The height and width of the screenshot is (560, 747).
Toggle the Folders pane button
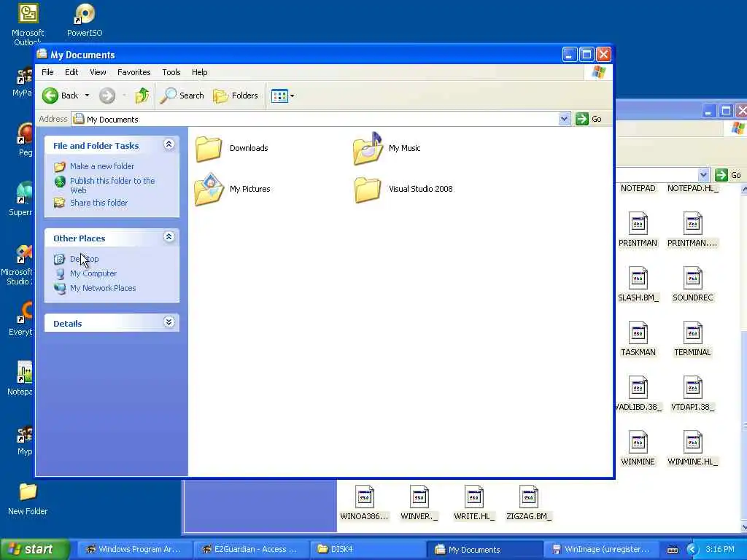[x=236, y=96]
